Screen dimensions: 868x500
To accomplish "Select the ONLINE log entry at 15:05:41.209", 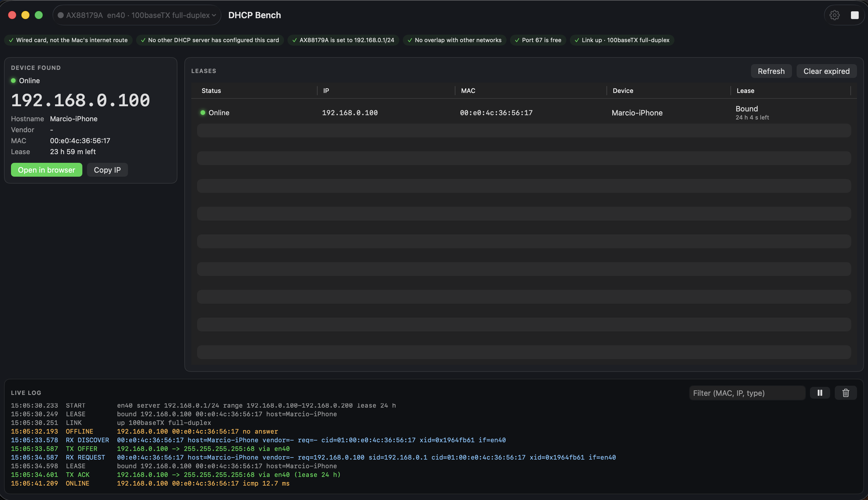I will coord(150,484).
